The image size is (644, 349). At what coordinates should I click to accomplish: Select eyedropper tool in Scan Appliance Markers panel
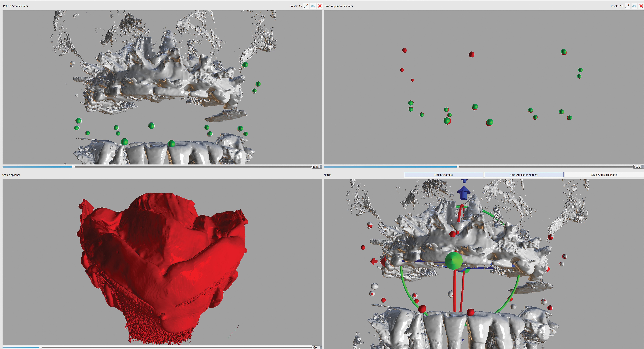627,6
